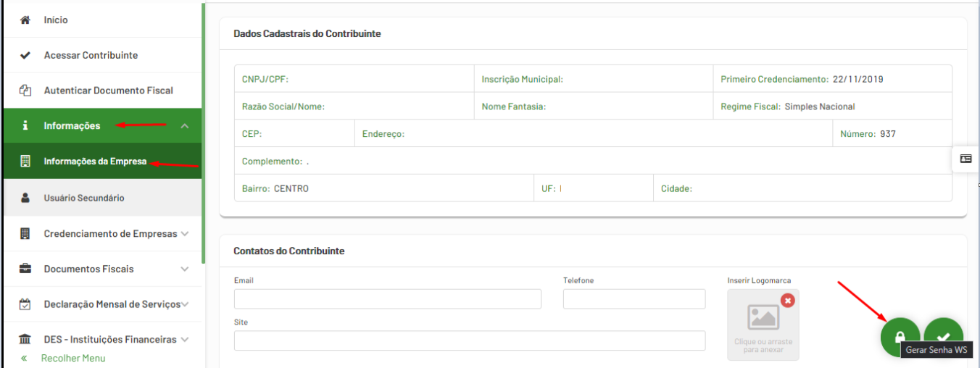Click the Documentos Fiscais briefcase icon

25,269
